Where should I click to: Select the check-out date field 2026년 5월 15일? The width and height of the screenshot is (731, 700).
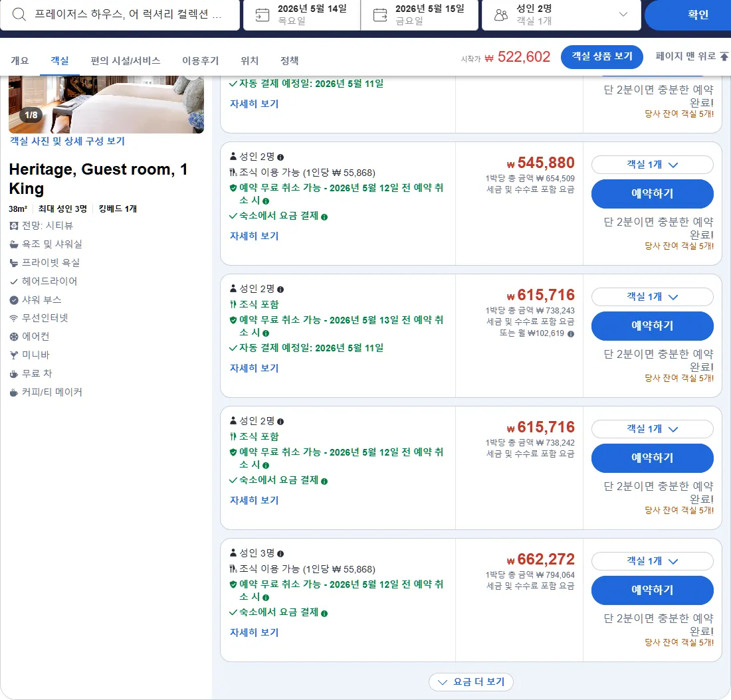419,15
